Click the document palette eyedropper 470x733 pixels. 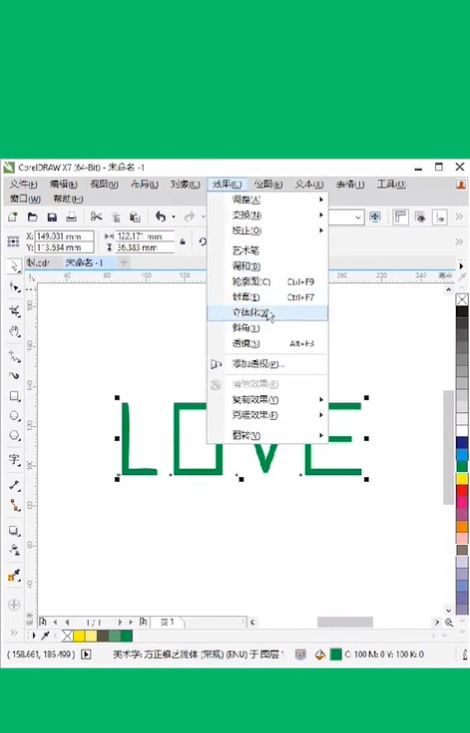point(45,635)
